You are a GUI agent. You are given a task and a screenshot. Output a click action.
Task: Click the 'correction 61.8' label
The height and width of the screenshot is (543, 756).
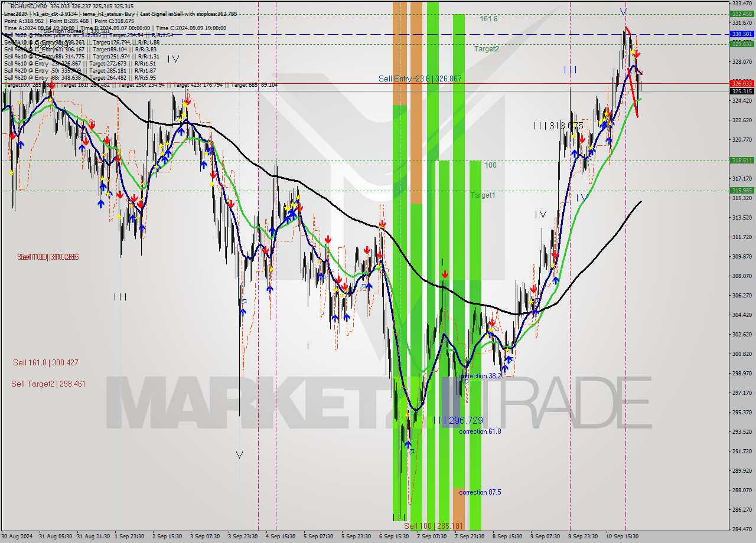(480, 431)
